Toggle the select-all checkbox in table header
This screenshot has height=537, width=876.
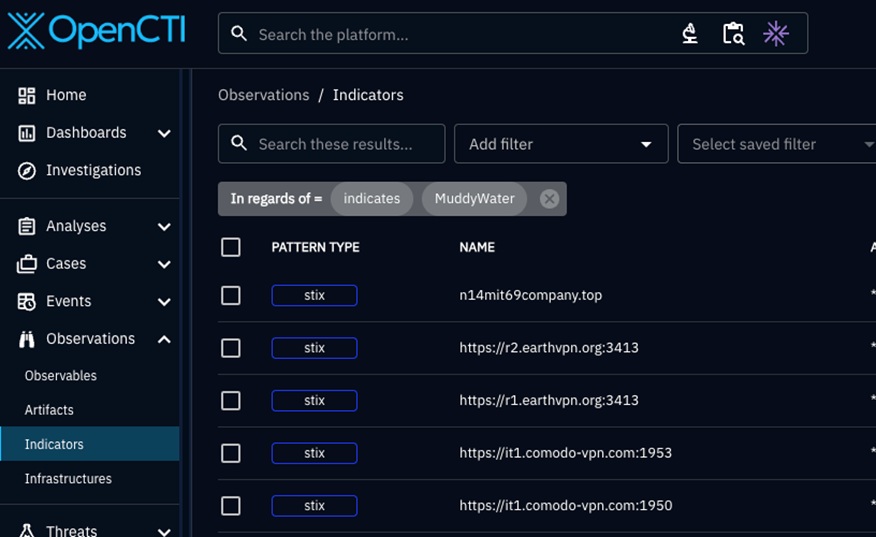coord(231,247)
